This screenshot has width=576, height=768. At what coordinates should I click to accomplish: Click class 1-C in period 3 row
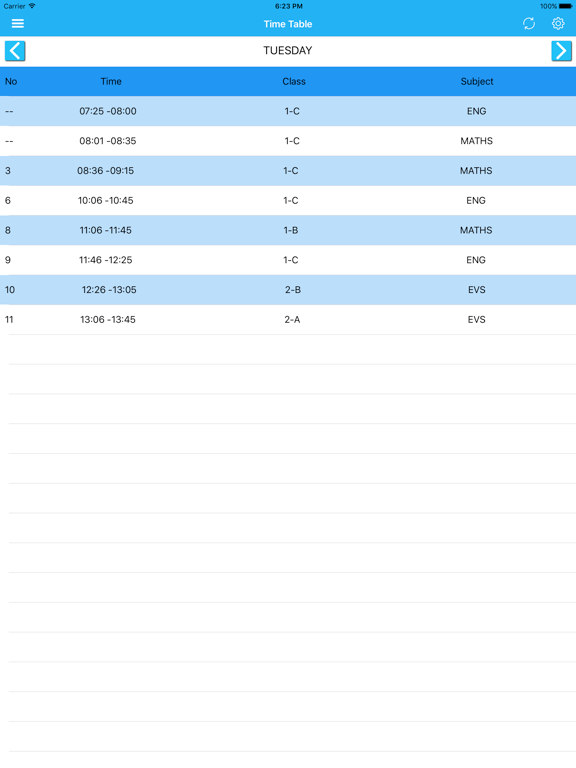pyautogui.click(x=290, y=171)
